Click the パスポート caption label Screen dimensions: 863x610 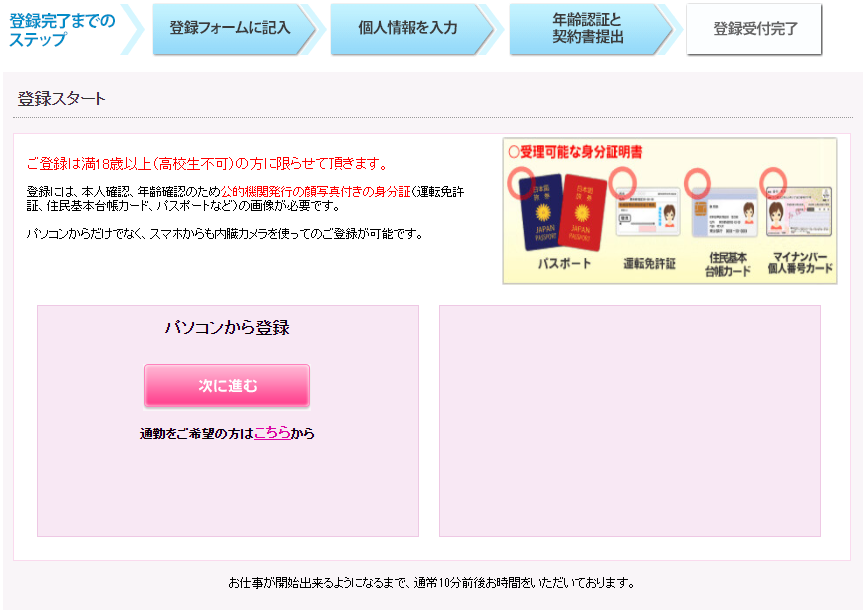[x=564, y=264]
